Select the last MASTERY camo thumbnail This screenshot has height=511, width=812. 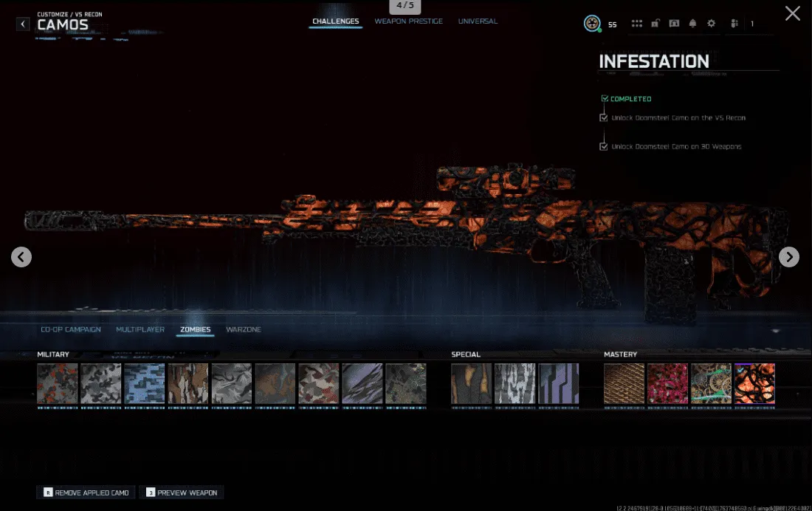coord(754,384)
